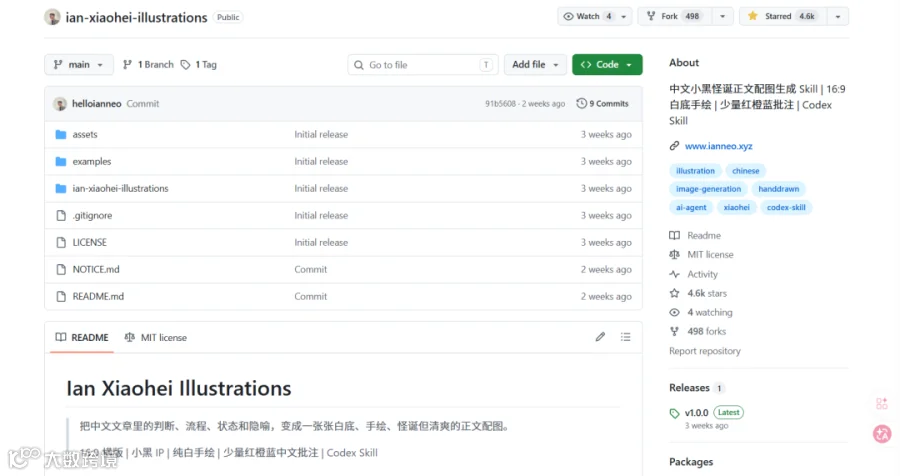The width and height of the screenshot is (900, 476).
Task: Open the README.md file
Action: click(98, 296)
